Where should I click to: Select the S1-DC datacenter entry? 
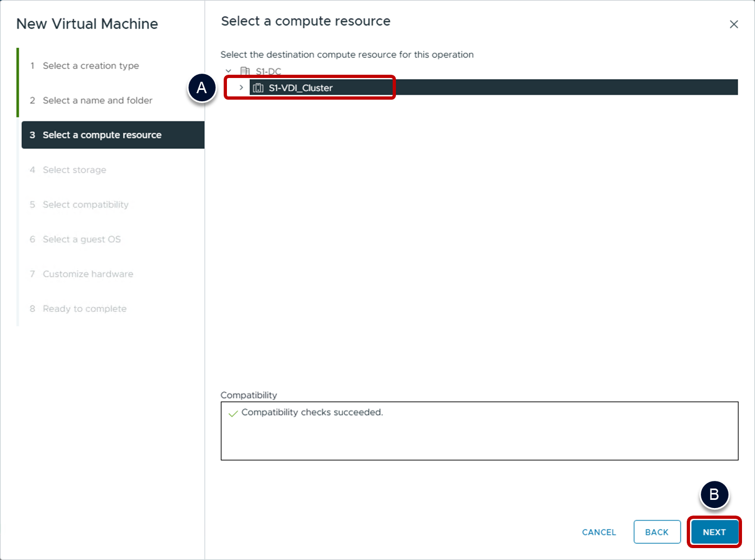268,71
